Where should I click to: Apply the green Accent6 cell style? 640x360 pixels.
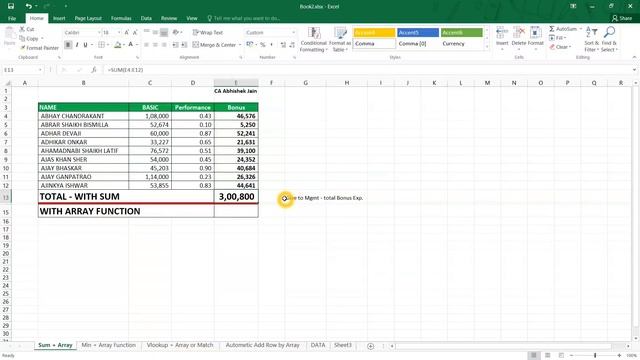[x=462, y=32]
